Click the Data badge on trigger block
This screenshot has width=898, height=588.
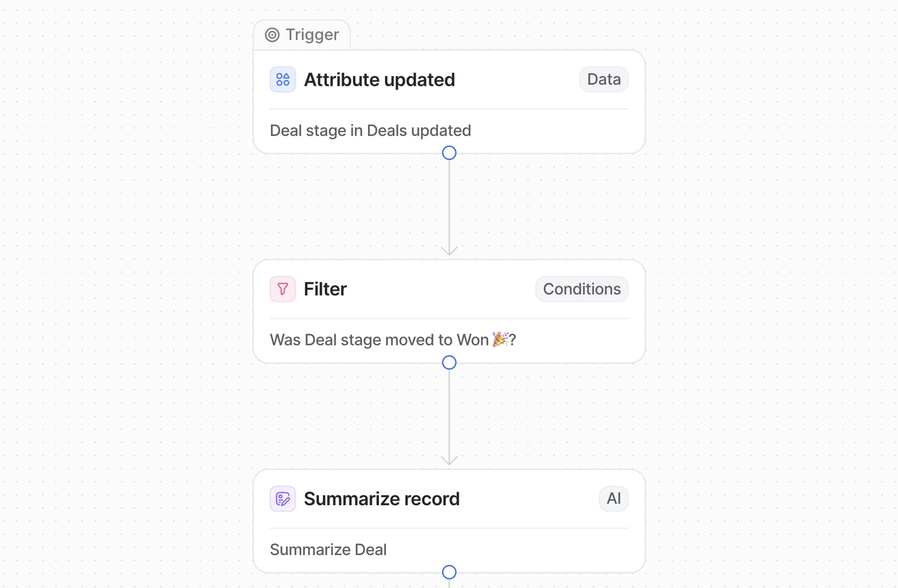coord(604,80)
